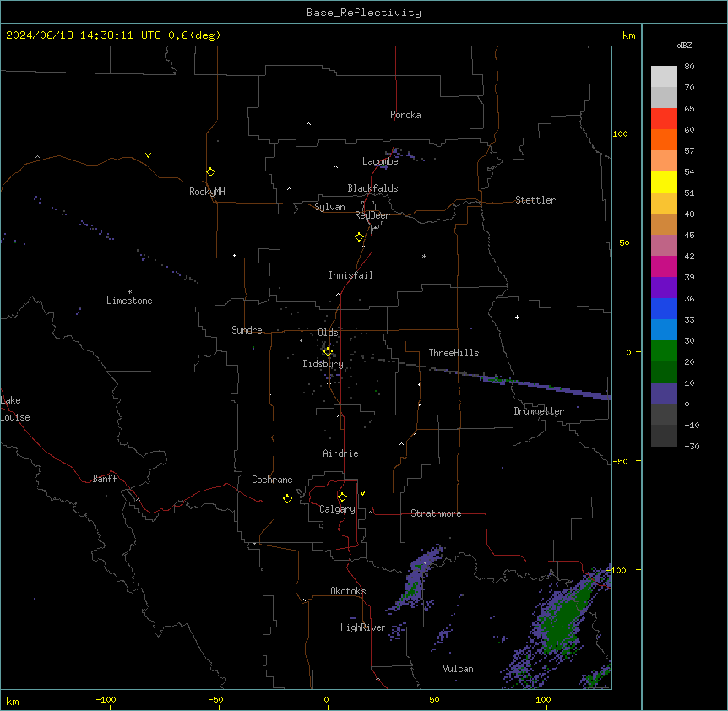Pick the magenta 42-39 dBZ legend swatch
The width and height of the screenshot is (728, 711).
coord(664,266)
